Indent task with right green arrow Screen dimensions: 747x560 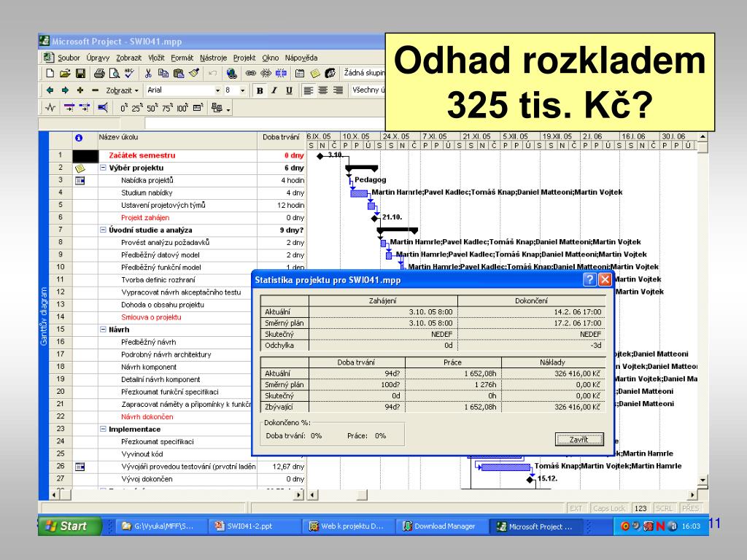(65, 90)
